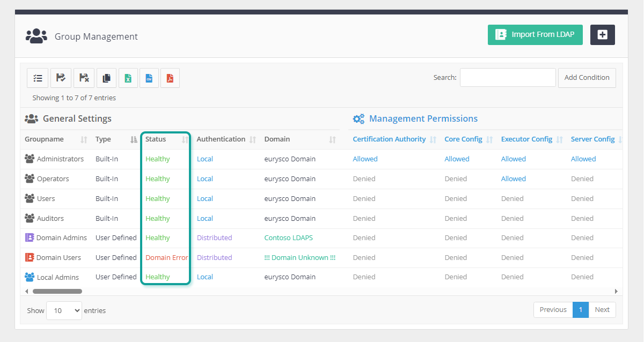Viewport: 644px width, 342px height.
Task: Click Domain Error status text
Action: (167, 257)
